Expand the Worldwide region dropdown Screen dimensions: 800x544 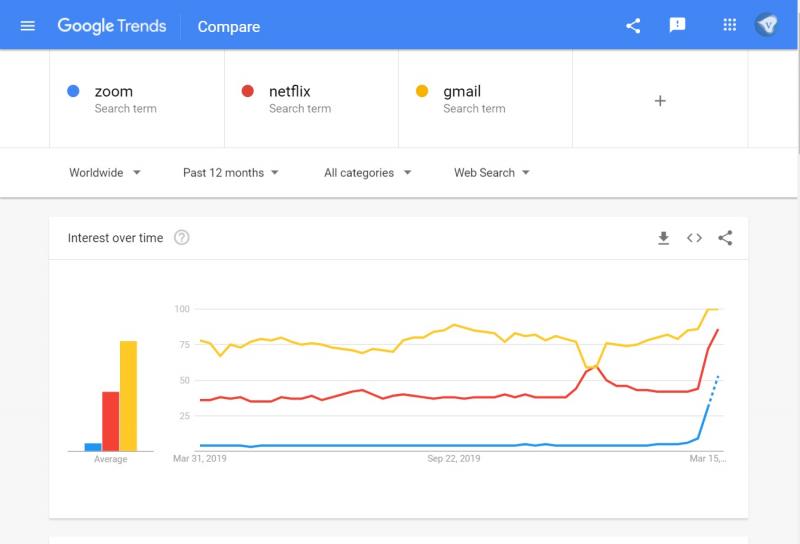[x=105, y=173]
